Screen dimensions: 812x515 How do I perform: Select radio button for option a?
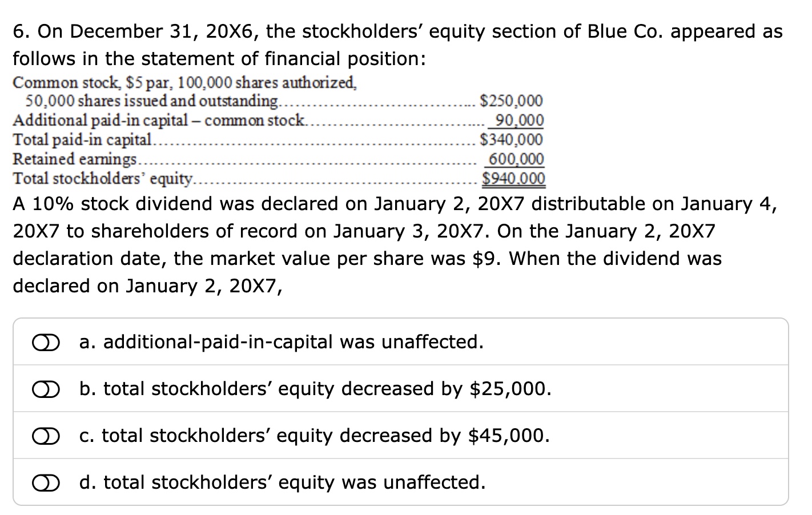pos(46,342)
